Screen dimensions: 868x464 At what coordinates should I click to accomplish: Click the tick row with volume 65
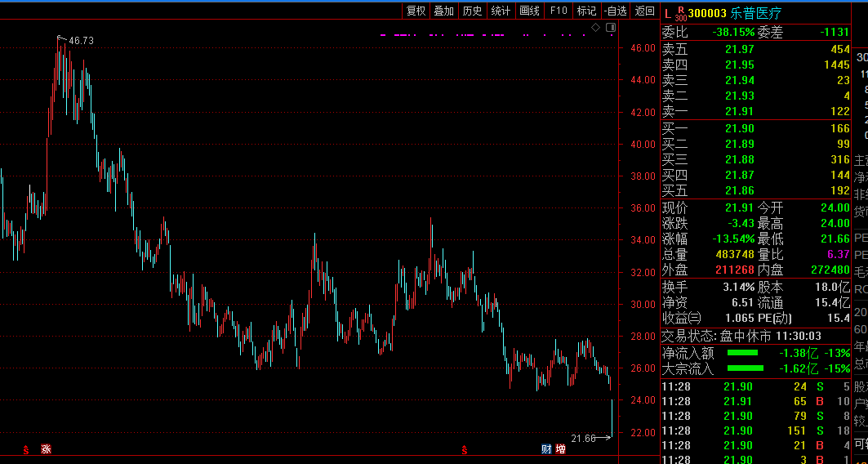click(x=755, y=401)
